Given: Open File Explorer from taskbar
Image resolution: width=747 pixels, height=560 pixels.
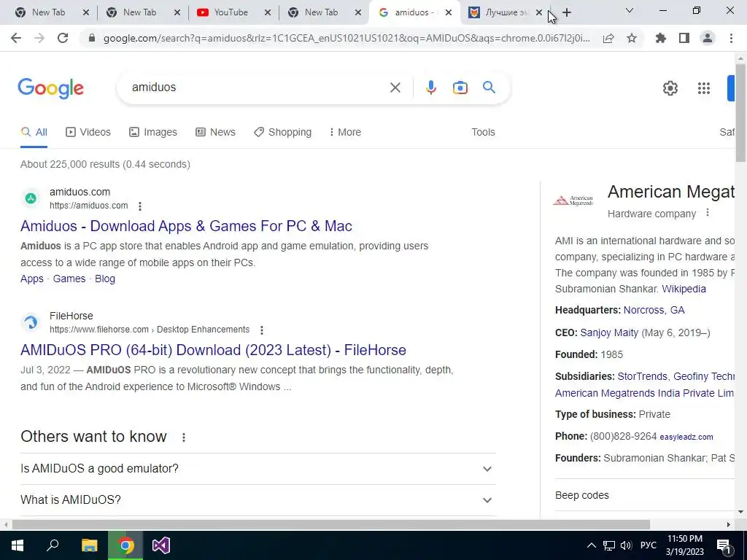Looking at the screenshot, I should (89, 545).
